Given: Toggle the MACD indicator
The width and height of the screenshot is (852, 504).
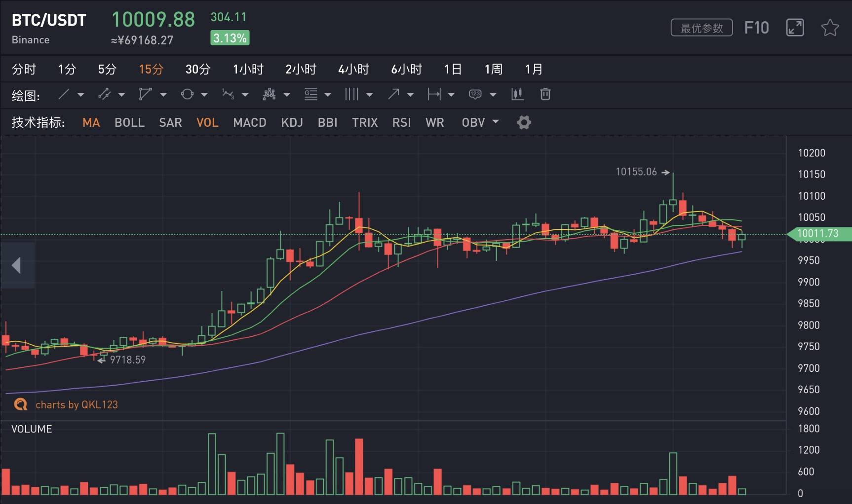Looking at the screenshot, I should click(250, 122).
